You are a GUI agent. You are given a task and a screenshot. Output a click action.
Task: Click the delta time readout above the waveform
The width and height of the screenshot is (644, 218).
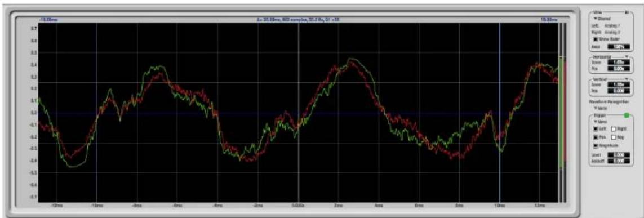click(298, 20)
